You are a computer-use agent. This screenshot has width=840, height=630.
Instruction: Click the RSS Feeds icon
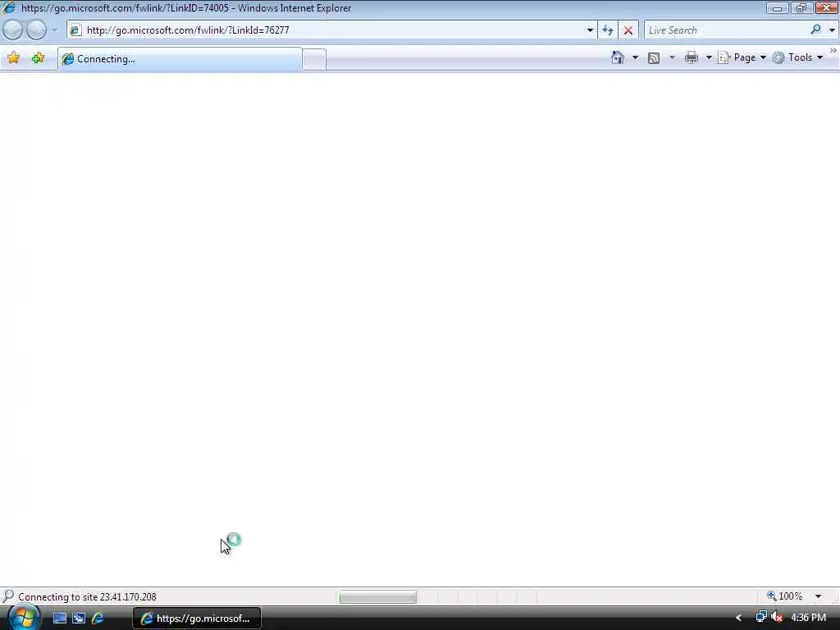pyautogui.click(x=654, y=58)
